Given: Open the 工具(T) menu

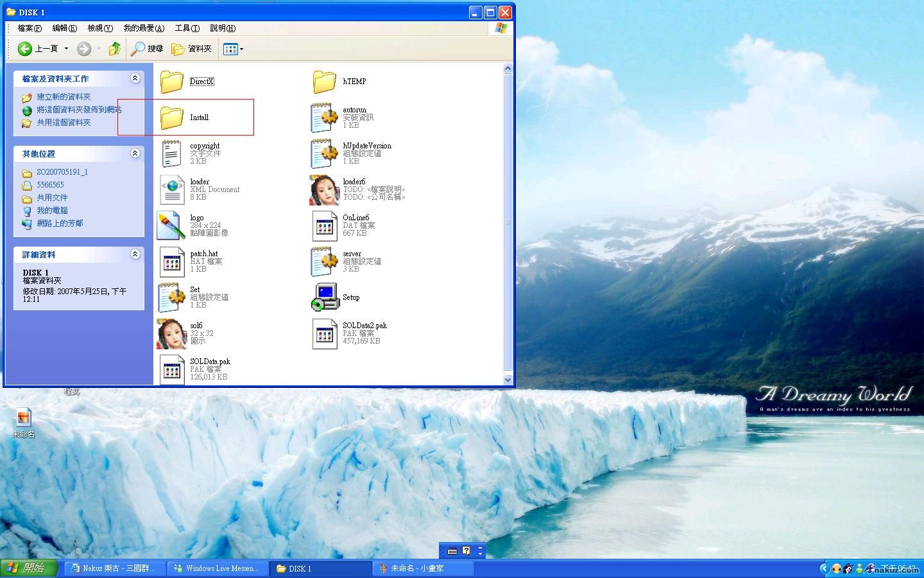Looking at the screenshot, I should coord(187,28).
